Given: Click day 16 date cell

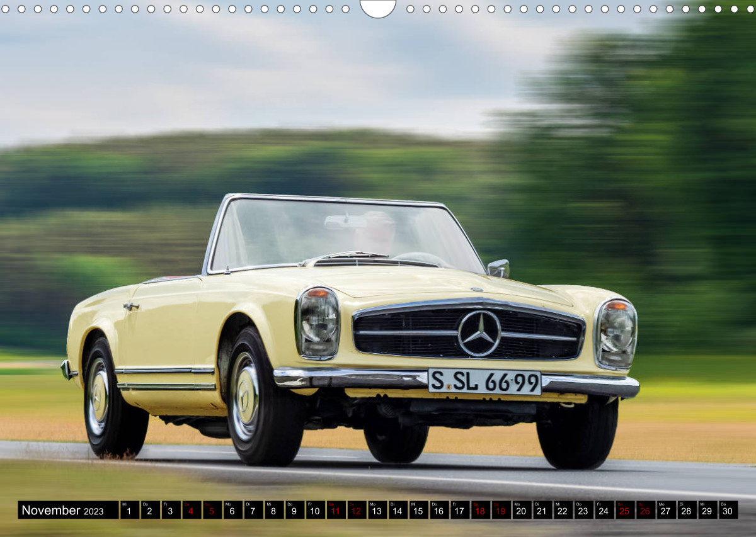Looking at the screenshot, I should pos(439,510).
